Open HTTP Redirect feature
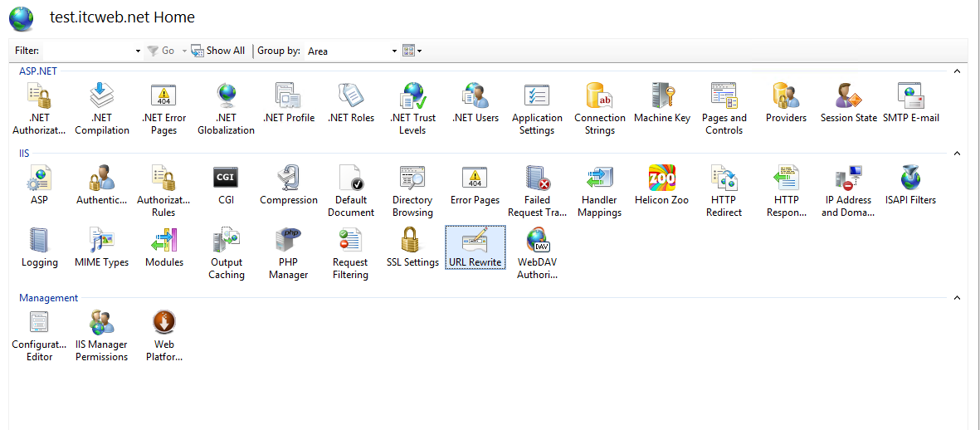980x430 pixels. pos(724,192)
